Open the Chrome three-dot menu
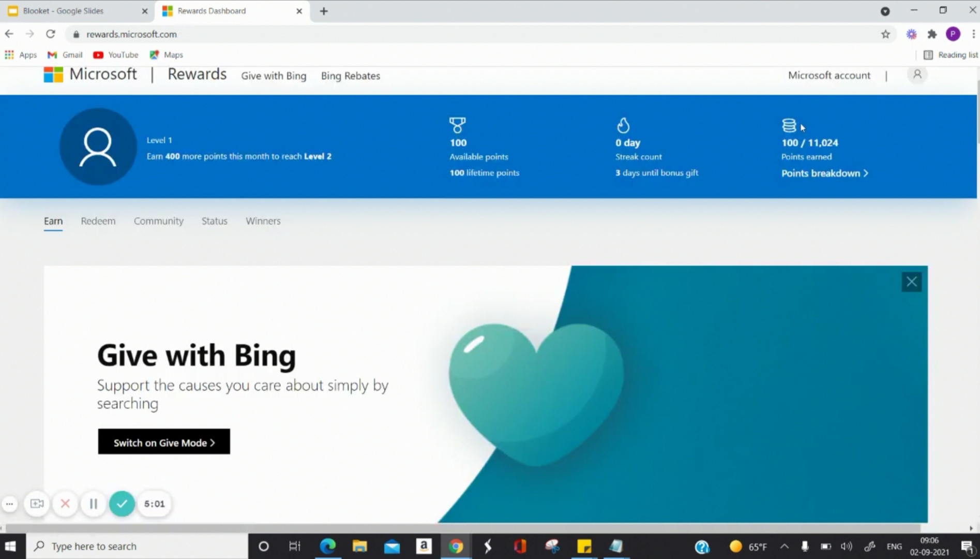 [x=973, y=34]
